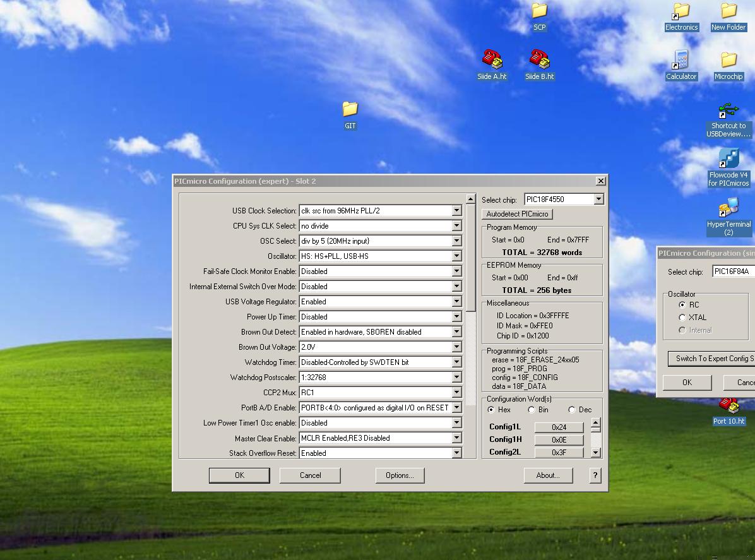Open the Watchdog Timer dropdown
This screenshot has width=755, height=560.
pos(456,362)
